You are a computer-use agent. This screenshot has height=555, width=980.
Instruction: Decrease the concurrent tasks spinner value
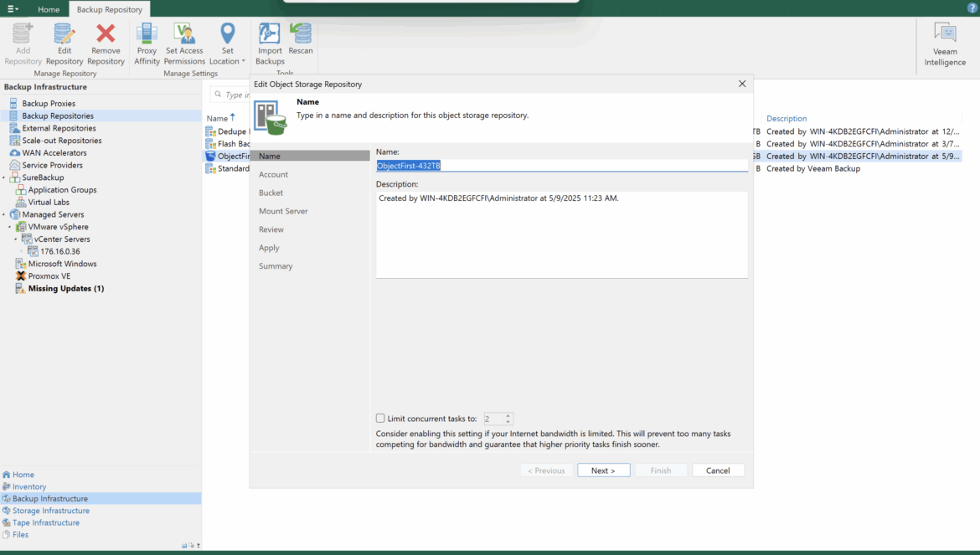[x=508, y=422]
